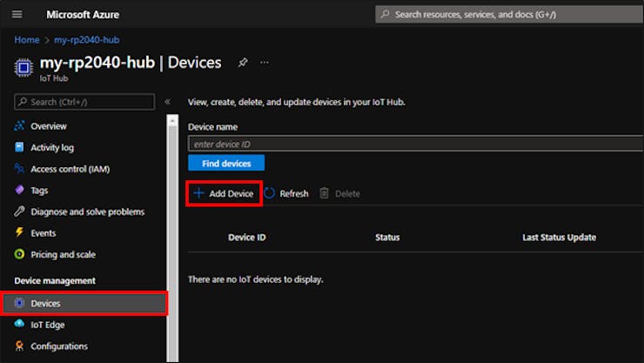Open Diagnose and solve problems
The height and width of the screenshot is (363, 644).
[x=87, y=212]
